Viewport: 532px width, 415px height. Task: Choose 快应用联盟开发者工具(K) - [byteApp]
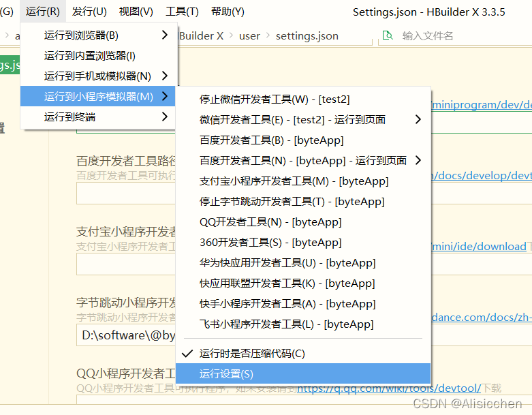(x=303, y=283)
